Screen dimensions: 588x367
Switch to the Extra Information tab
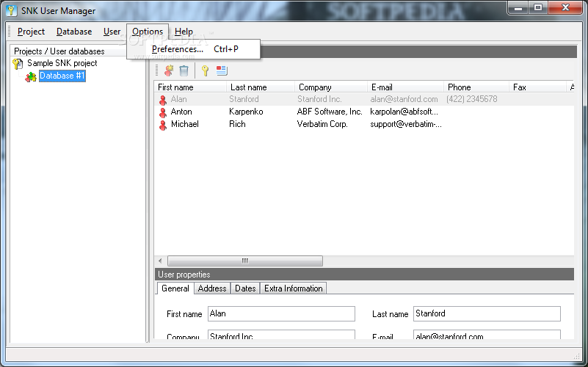293,288
